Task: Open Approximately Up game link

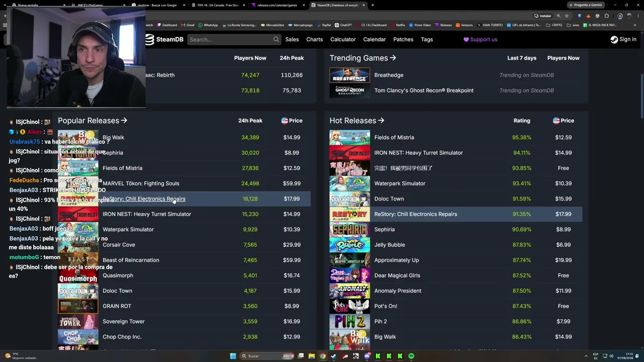Action: point(396,260)
